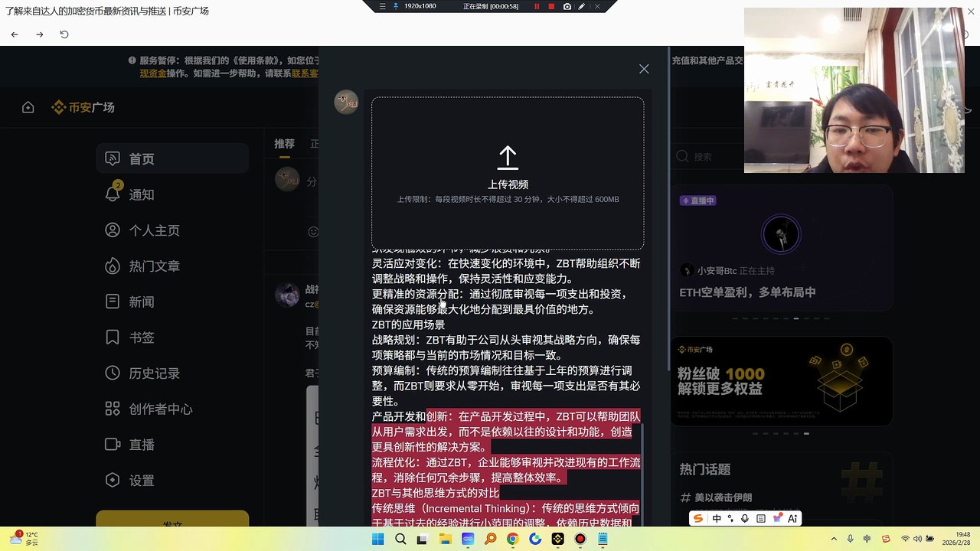Switch to the 推荐 feed tab
Screen dimensions: 980x551
tap(284, 144)
